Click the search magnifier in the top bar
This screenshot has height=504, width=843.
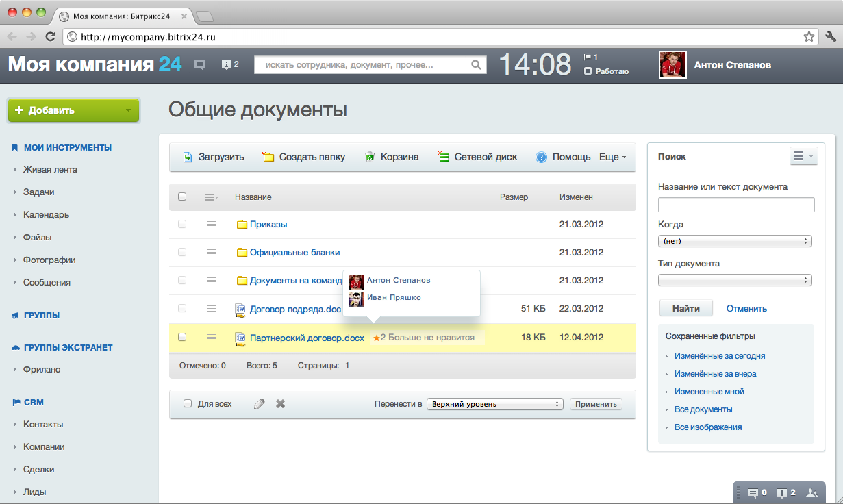[477, 65]
